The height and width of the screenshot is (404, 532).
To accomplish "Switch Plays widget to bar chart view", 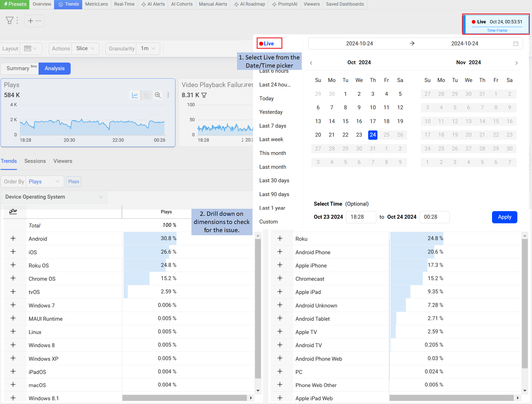I will [146, 95].
